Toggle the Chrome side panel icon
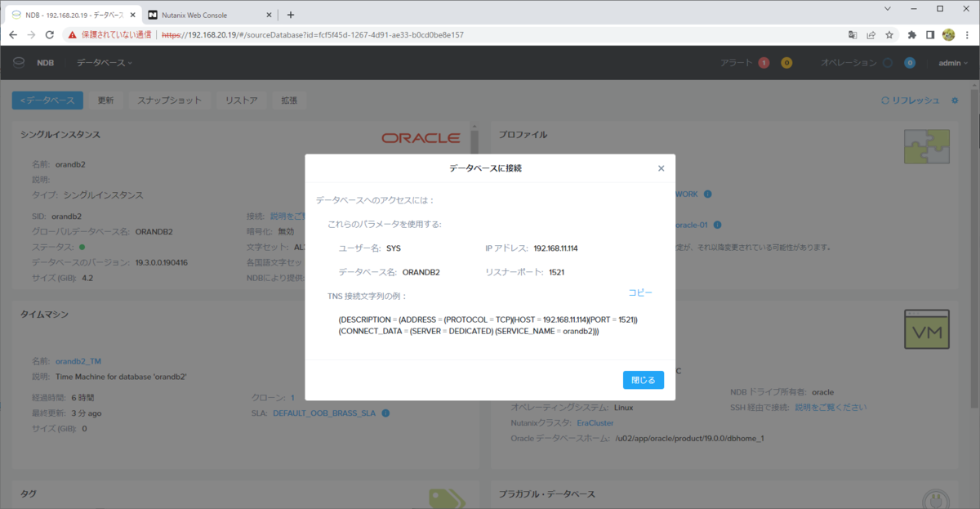Screen dimensions: 980x509 pos(930,35)
